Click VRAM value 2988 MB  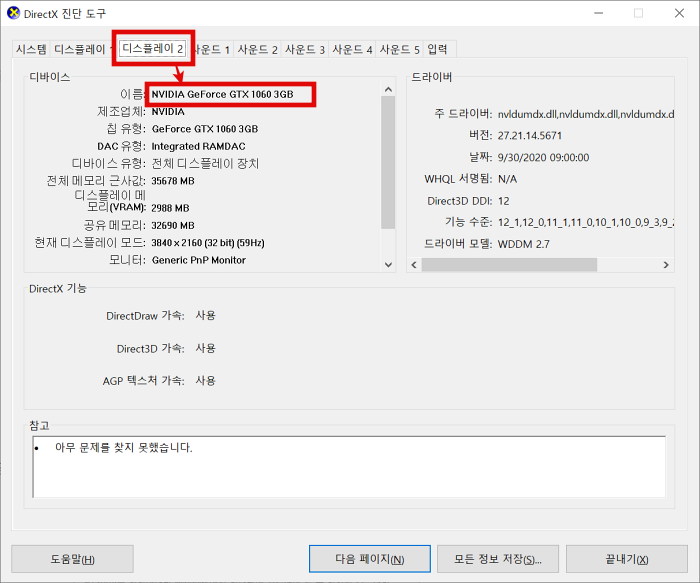point(170,208)
